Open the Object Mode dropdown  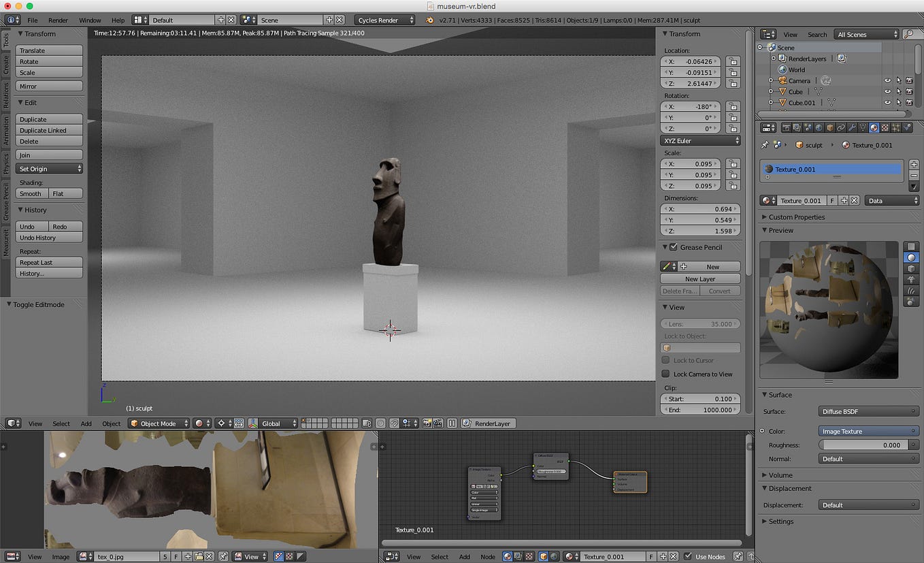[159, 423]
